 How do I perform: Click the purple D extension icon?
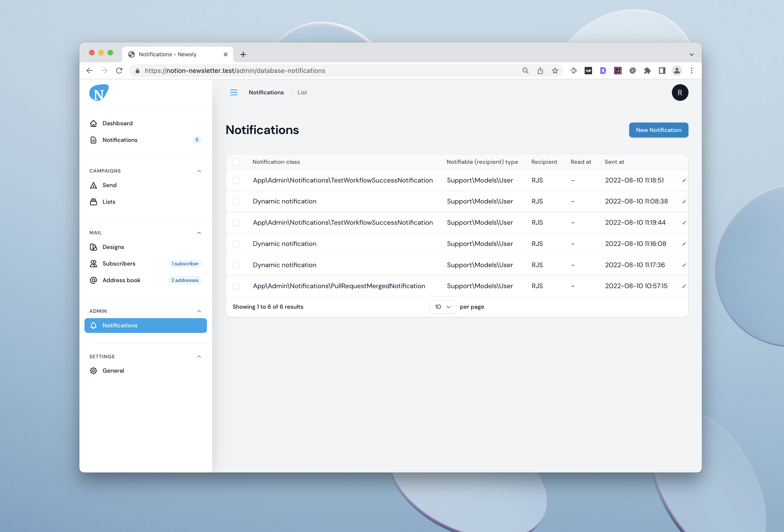coord(603,71)
